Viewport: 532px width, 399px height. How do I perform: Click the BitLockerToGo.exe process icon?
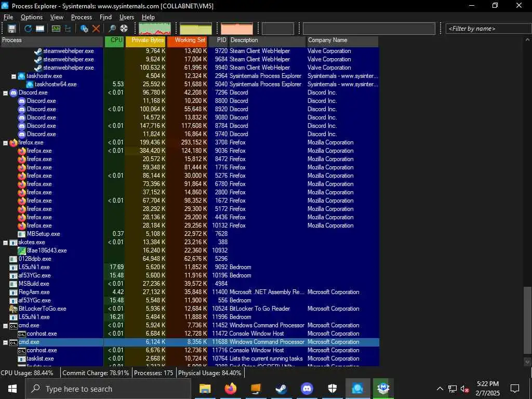[x=13, y=309]
